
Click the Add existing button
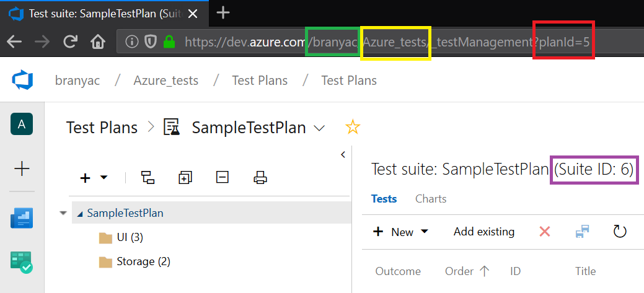484,232
